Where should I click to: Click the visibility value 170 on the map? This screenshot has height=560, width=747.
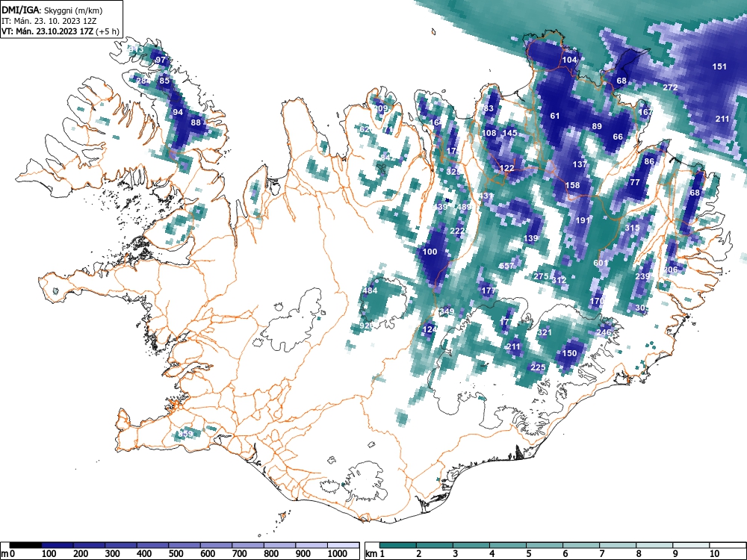(597, 301)
